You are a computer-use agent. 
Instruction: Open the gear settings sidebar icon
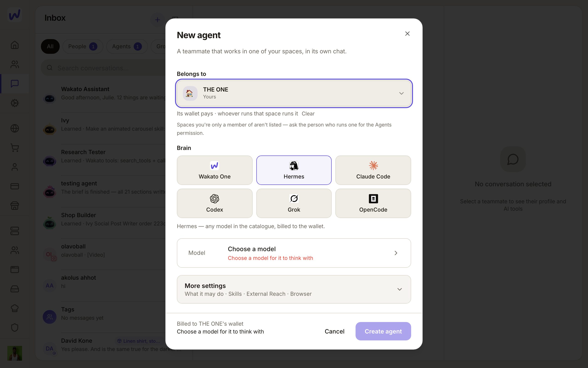[14, 103]
